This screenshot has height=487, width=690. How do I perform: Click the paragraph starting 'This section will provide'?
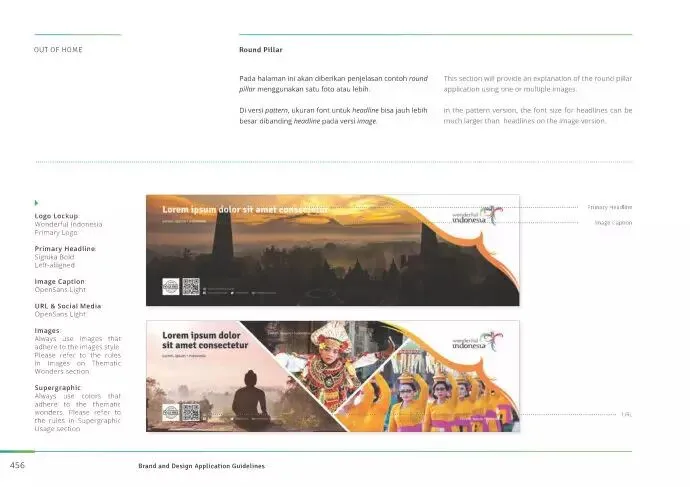click(x=538, y=84)
